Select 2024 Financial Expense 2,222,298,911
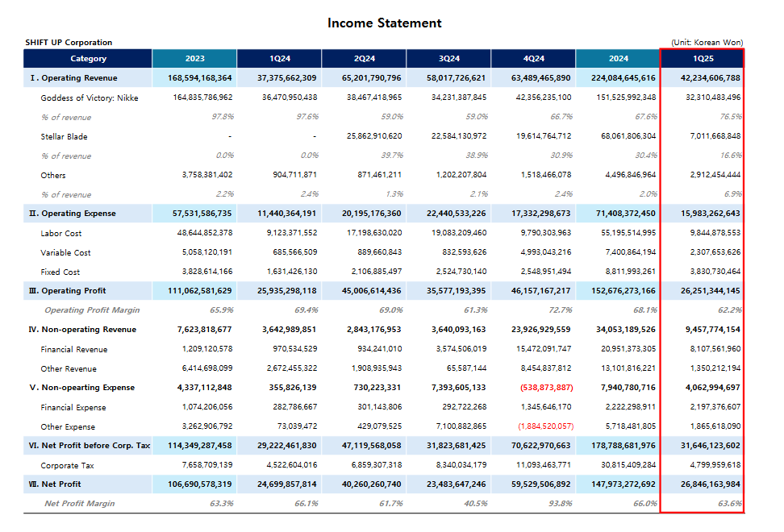This screenshot has width=784, height=532. (631, 407)
